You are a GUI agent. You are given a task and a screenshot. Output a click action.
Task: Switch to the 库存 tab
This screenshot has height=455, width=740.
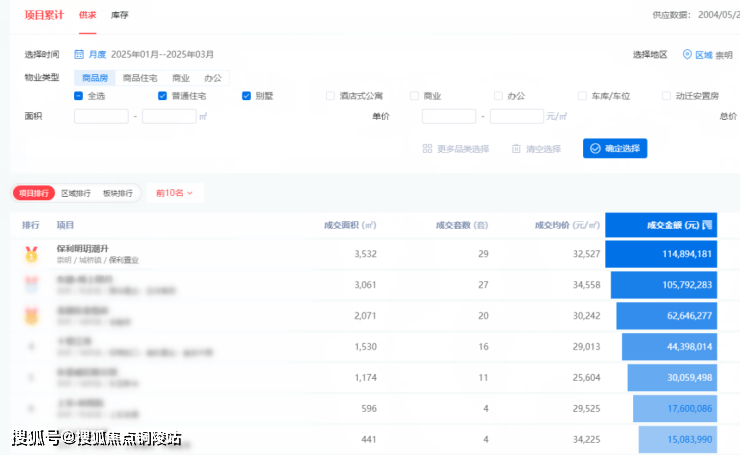(119, 15)
